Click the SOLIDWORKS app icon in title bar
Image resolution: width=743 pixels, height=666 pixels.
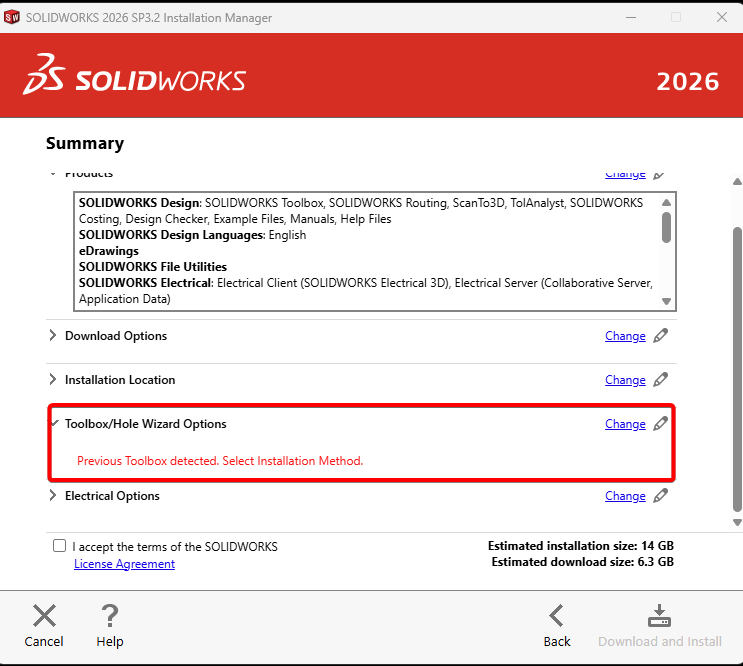pyautogui.click(x=11, y=18)
